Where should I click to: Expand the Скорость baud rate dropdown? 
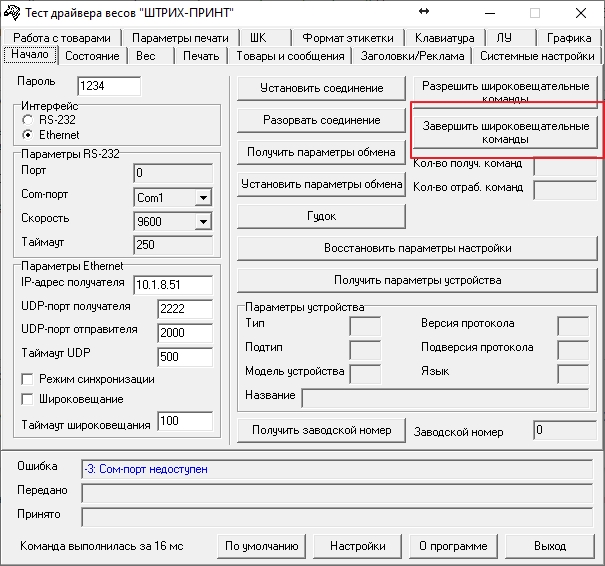203,221
